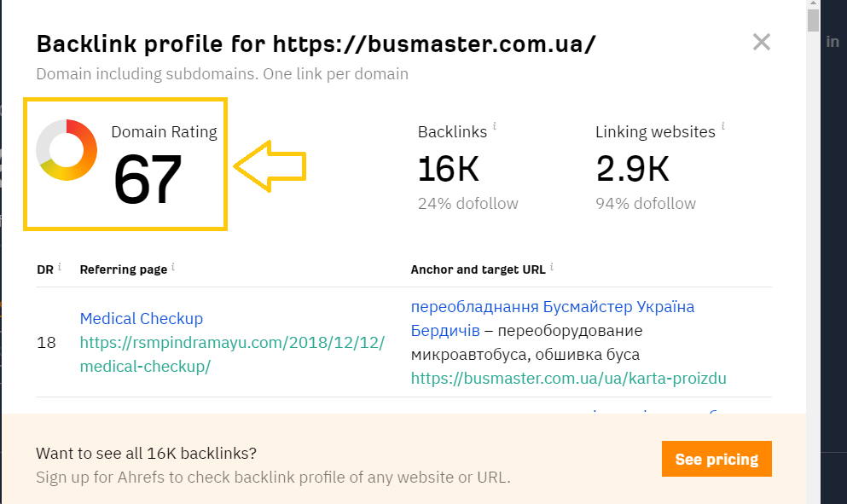Click the DR column header
Screen dimensions: 847x504
(45, 269)
